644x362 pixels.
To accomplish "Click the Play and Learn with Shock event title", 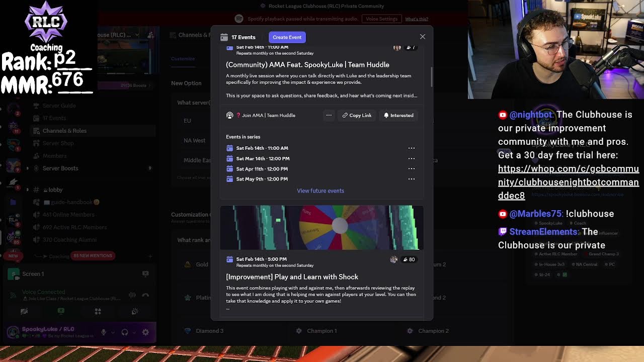I will (x=292, y=277).
